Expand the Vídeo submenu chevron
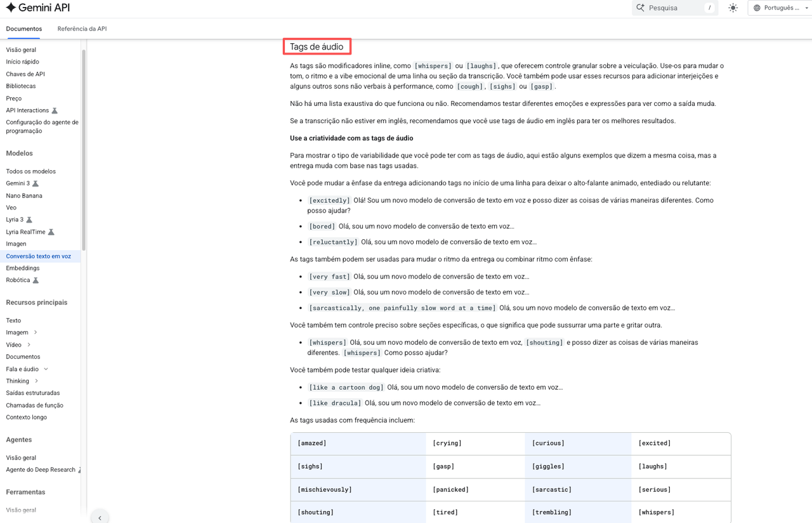The image size is (812, 523). pos(29,345)
